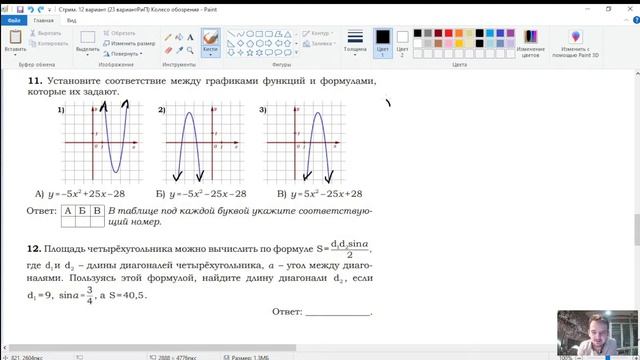Viewport: 640px width, 360px height.
Task: Select the Color picker eyedropper tool
Action: click(x=179, y=50)
